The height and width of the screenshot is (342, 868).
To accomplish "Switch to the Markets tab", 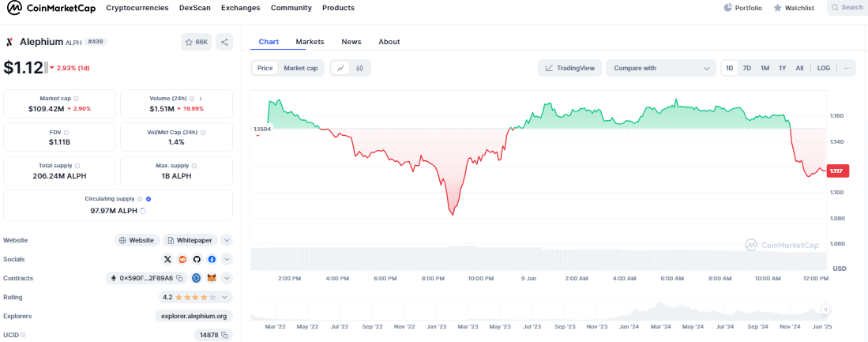I will (x=310, y=42).
